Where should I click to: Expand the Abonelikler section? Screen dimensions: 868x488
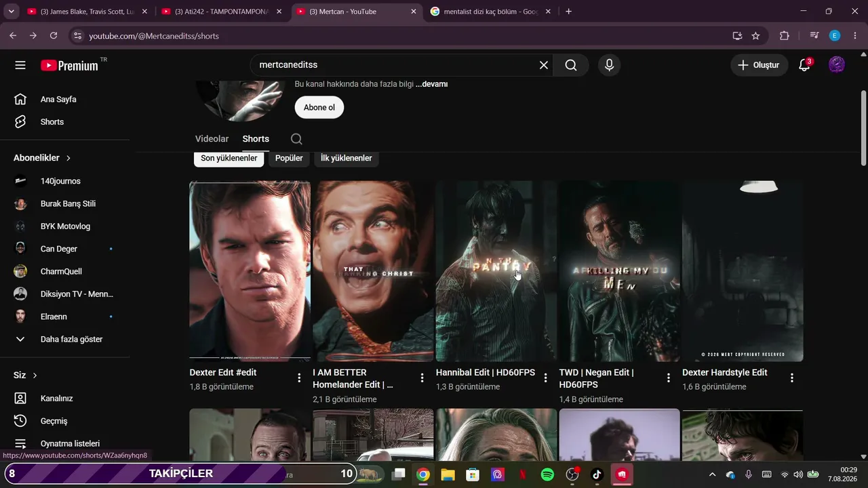coord(42,158)
